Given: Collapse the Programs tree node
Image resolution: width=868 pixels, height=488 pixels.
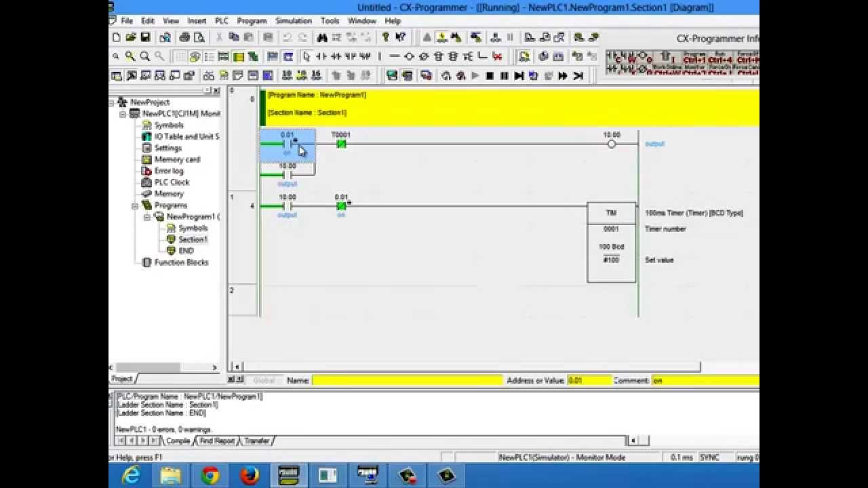Looking at the screenshot, I should pyautogui.click(x=134, y=205).
